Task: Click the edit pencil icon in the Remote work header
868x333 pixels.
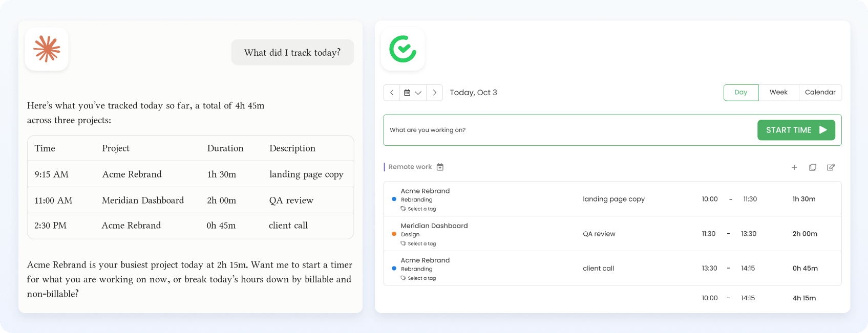Action: coord(831,167)
